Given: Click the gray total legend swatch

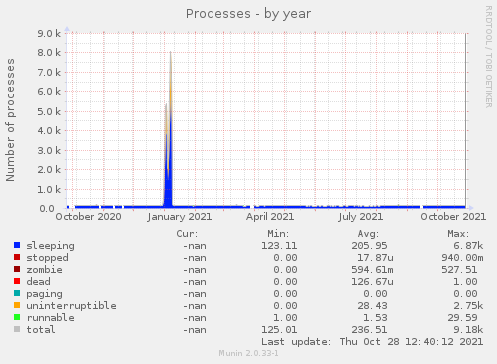Looking at the screenshot, I should 17,329.
